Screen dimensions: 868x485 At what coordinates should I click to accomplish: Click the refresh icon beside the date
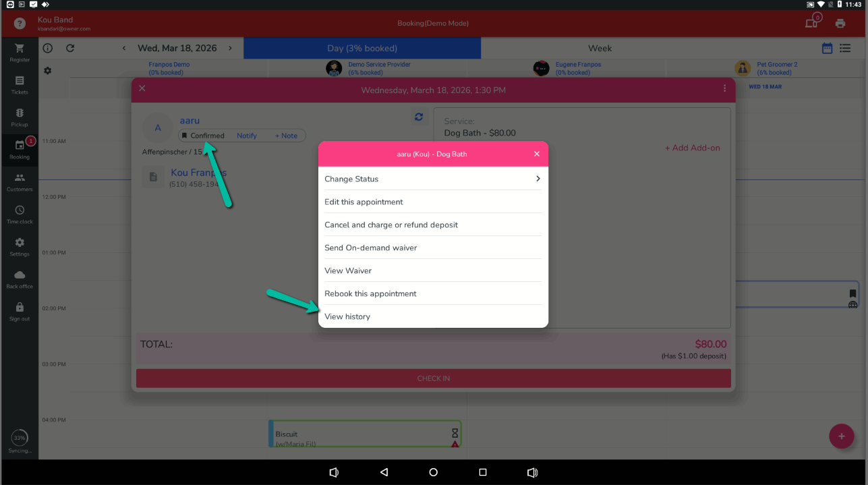[x=70, y=48]
